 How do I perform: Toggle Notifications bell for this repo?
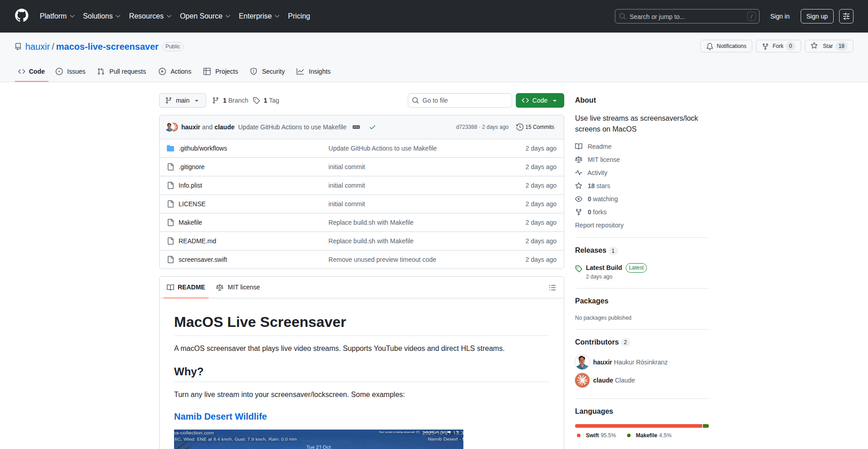pyautogui.click(x=726, y=46)
